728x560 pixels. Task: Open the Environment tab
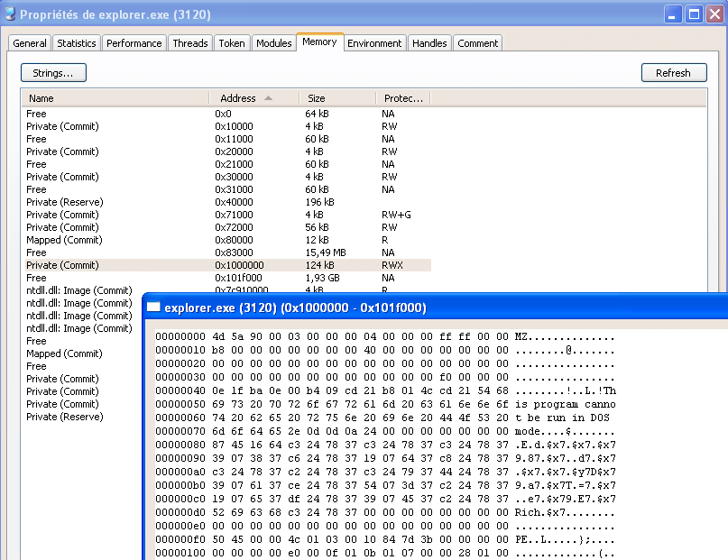click(374, 43)
